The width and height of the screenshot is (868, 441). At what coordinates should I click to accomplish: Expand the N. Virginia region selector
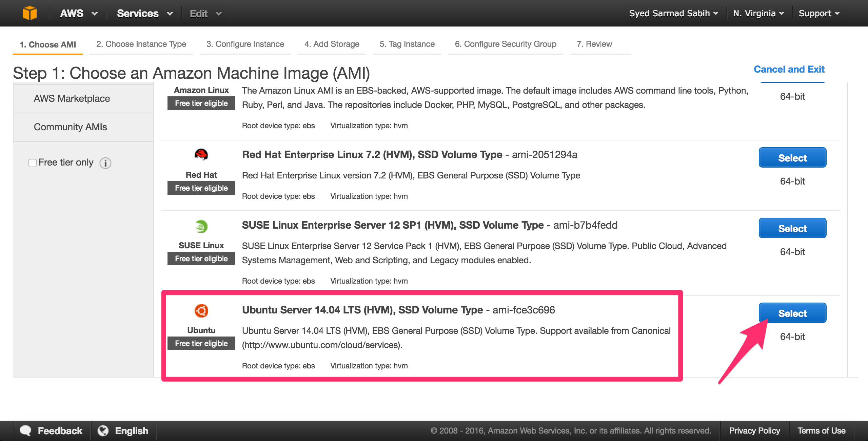click(x=758, y=14)
